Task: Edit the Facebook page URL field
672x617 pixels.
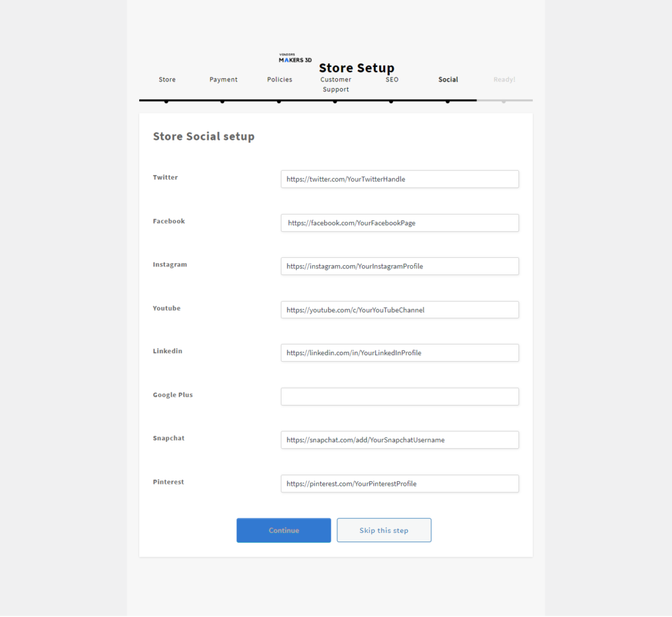Action: pos(400,223)
